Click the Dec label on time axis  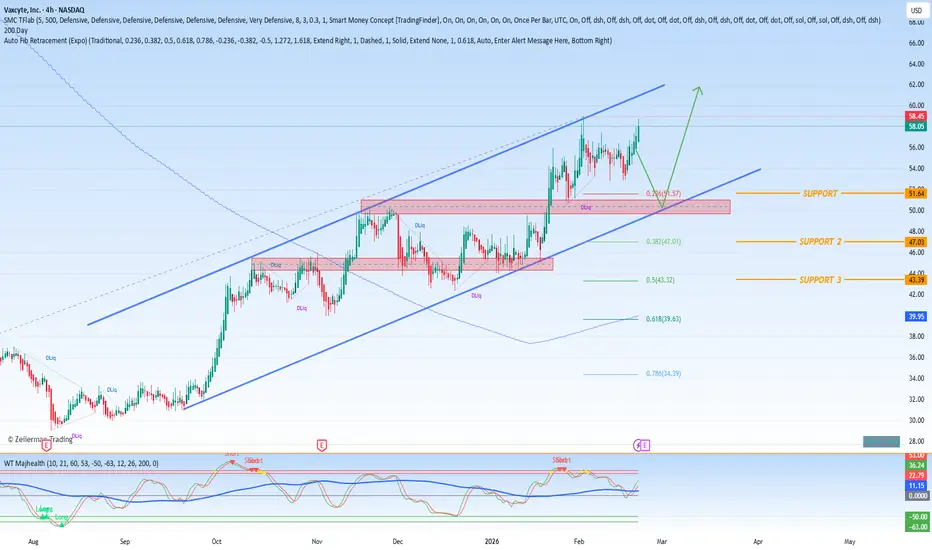(398, 541)
